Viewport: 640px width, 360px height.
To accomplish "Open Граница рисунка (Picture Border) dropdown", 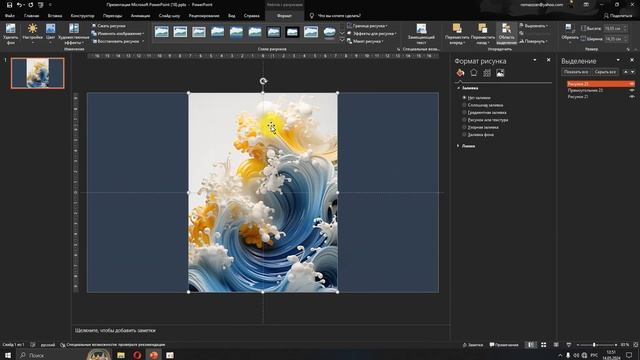I will (367, 26).
